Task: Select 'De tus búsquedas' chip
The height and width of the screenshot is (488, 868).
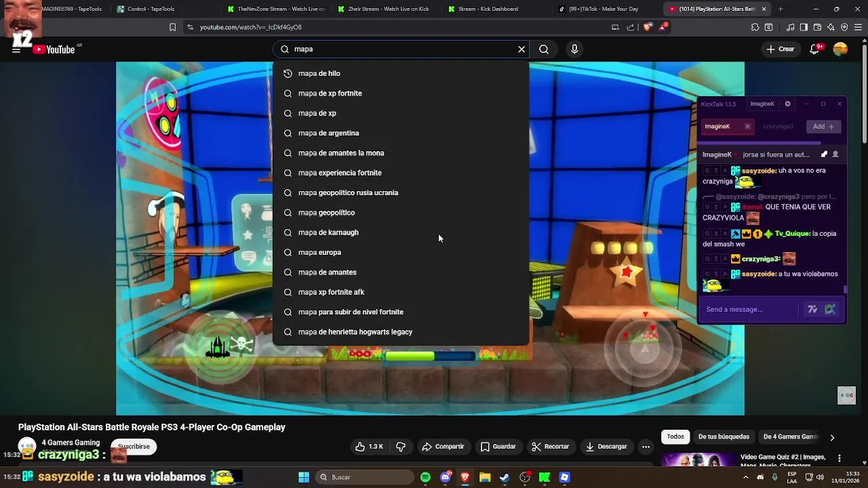Action: click(724, 437)
